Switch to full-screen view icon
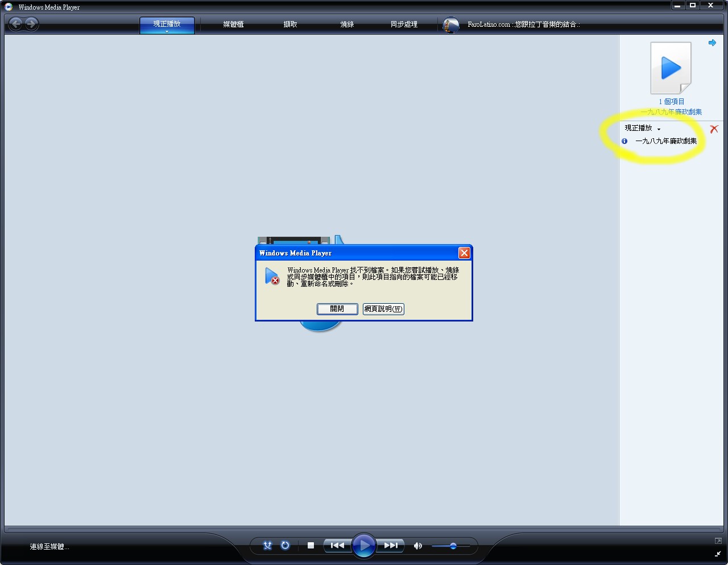This screenshot has height=565, width=728. 718,541
